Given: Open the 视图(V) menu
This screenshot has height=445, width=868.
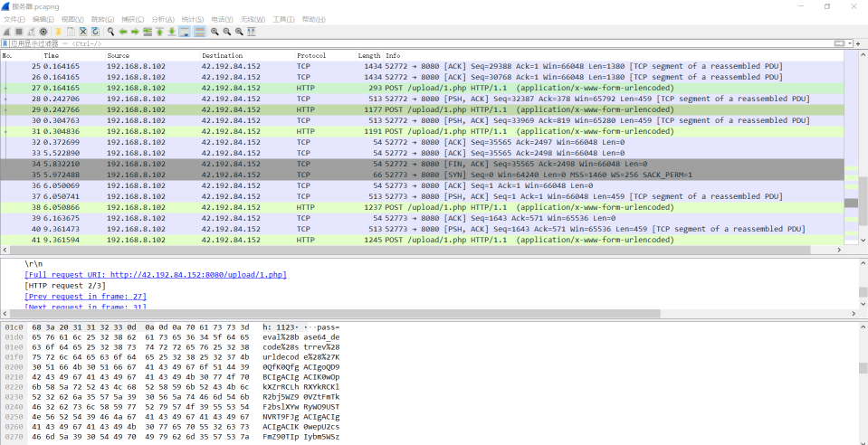Looking at the screenshot, I should (73, 19).
